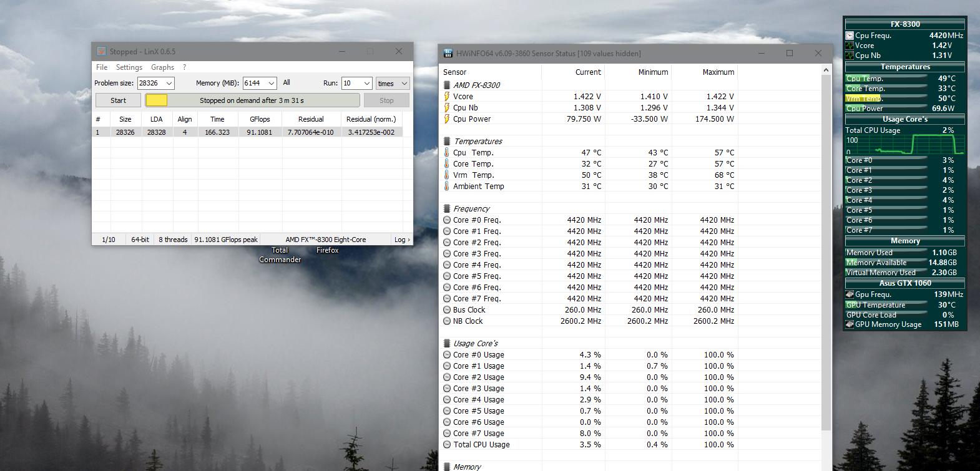Click the Start button in LinX
Viewport: 980px width, 471px height.
click(x=118, y=100)
